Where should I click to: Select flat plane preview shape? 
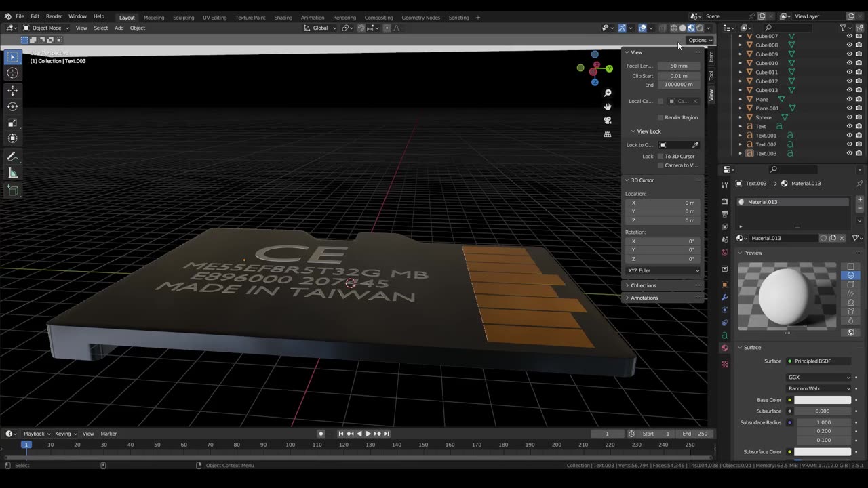click(x=851, y=267)
